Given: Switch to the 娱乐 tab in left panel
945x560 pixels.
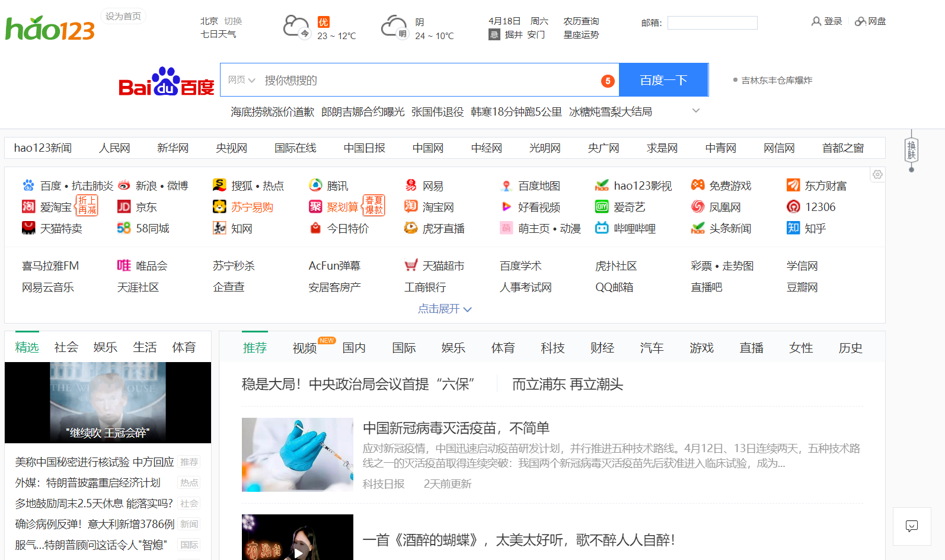Looking at the screenshot, I should [x=105, y=347].
